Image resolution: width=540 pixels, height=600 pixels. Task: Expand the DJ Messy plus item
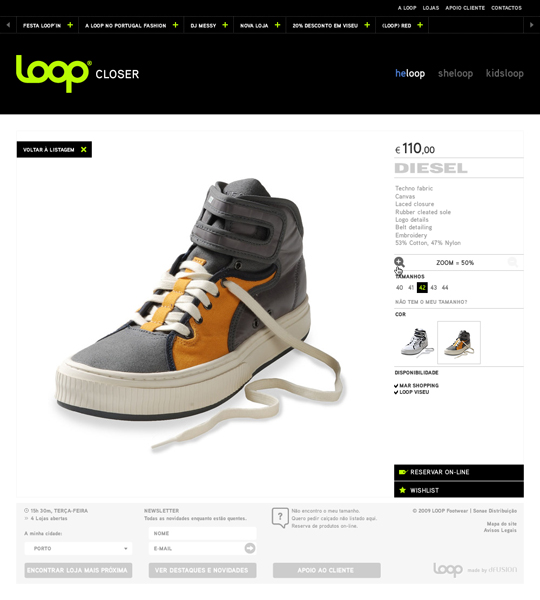[x=225, y=25]
